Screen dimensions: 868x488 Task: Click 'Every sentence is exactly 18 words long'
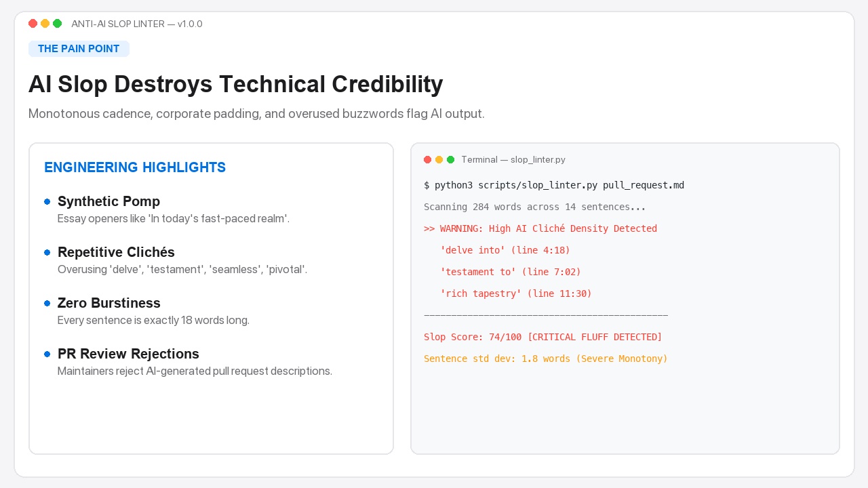(153, 321)
